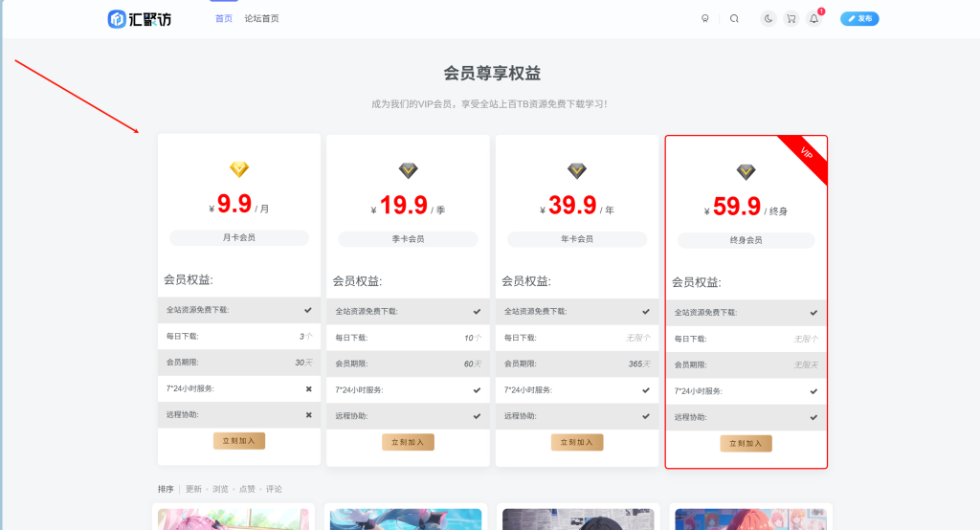Viewport: 980px width, 530px height.
Task: Open the VIP medal icon in header
Action: click(705, 19)
